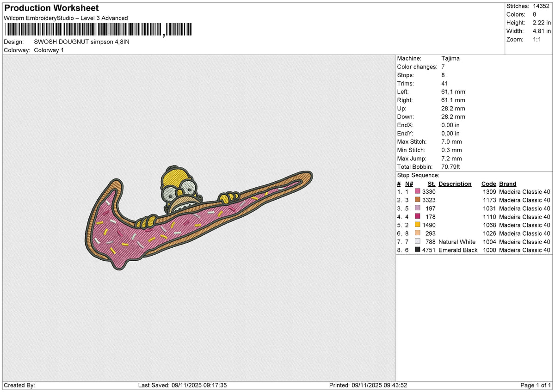Click the Description column header
Viewport: 555px width, 392px height.
[455, 184]
